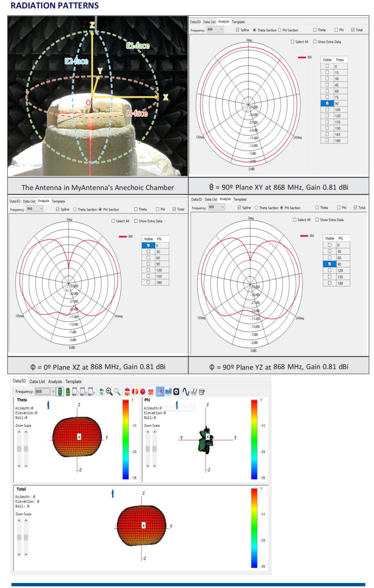Click the green and blue swap arrows icon
This screenshot has height=588, width=374.
[x=101, y=391]
